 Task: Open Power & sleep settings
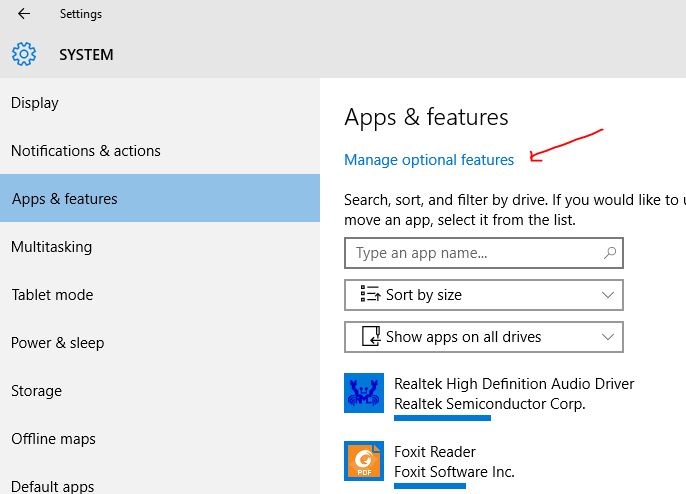160,343
